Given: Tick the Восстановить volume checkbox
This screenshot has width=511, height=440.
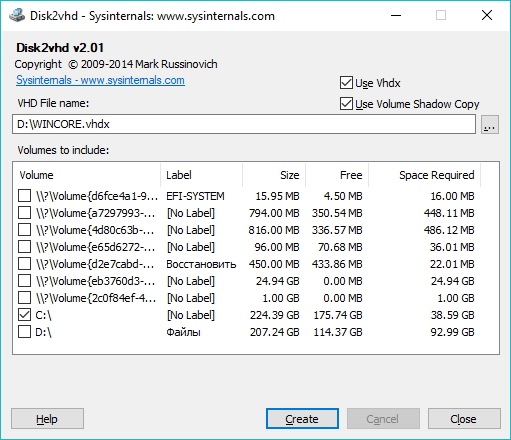Looking at the screenshot, I should [x=24, y=264].
